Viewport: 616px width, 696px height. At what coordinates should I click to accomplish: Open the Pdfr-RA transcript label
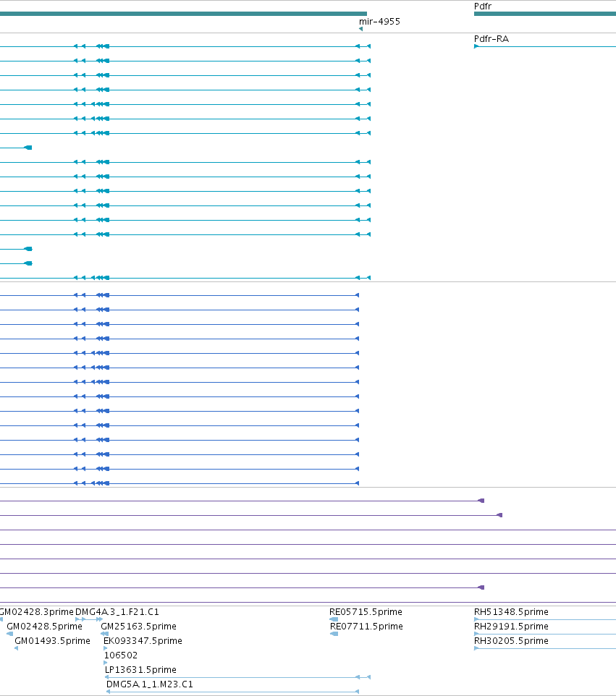(491, 39)
